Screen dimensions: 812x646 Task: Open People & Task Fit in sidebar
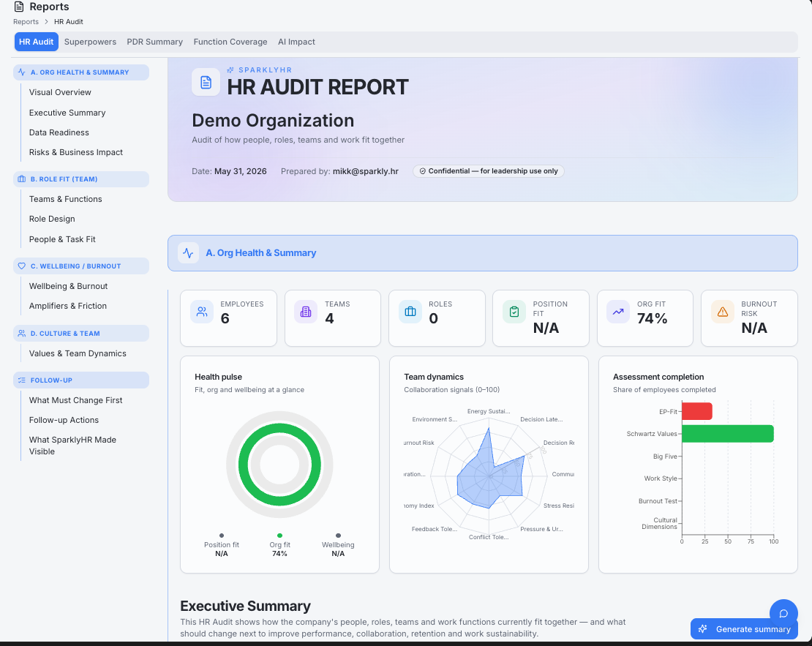point(62,239)
